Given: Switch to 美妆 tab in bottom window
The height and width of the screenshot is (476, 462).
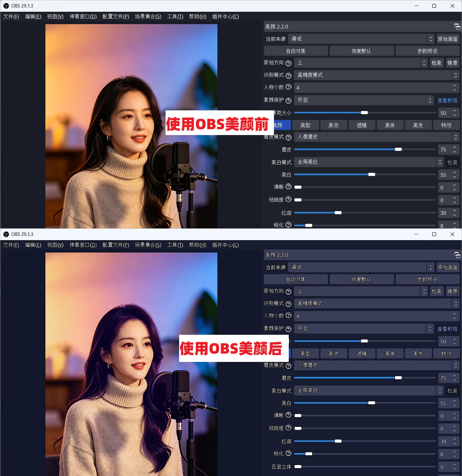Looking at the screenshot, I should coord(334,354).
